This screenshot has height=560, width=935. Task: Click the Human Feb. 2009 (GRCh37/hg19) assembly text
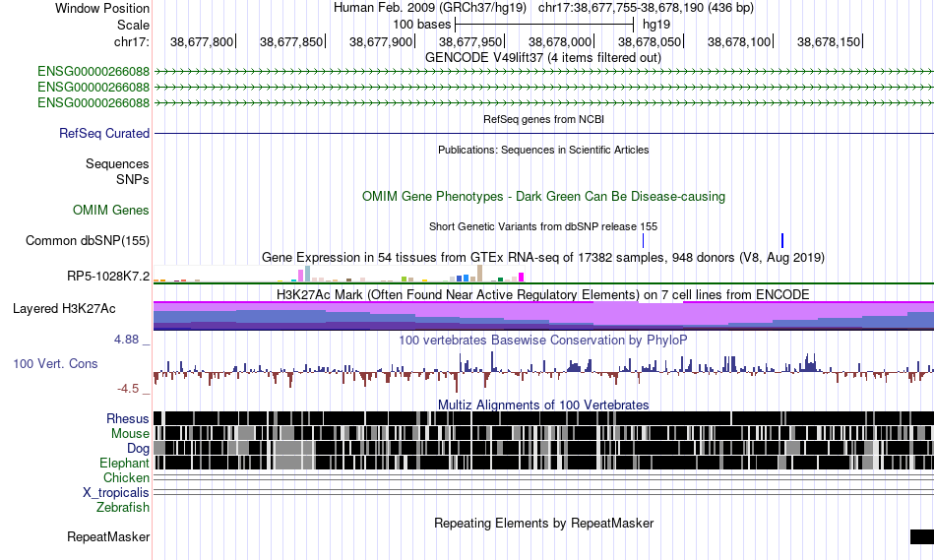pyautogui.click(x=430, y=8)
